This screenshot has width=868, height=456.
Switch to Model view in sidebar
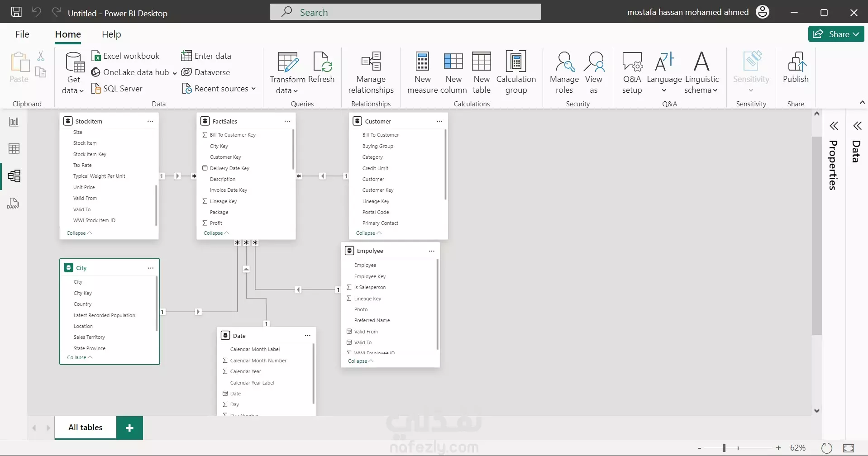click(x=14, y=176)
